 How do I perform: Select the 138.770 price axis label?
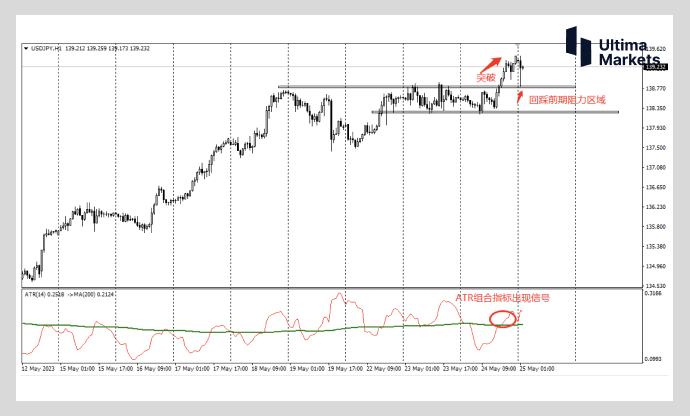pyautogui.click(x=656, y=88)
